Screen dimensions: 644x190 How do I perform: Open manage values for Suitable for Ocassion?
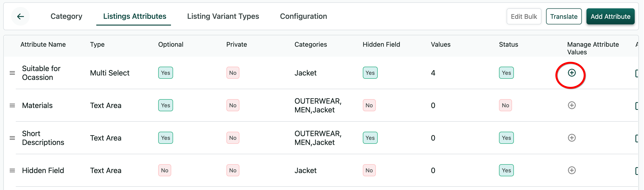[x=571, y=73]
